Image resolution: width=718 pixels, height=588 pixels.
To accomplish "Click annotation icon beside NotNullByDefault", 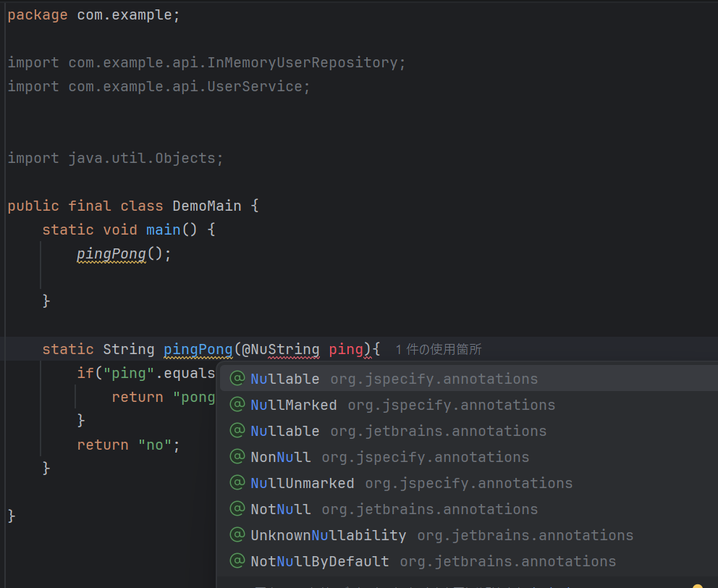I will (237, 561).
